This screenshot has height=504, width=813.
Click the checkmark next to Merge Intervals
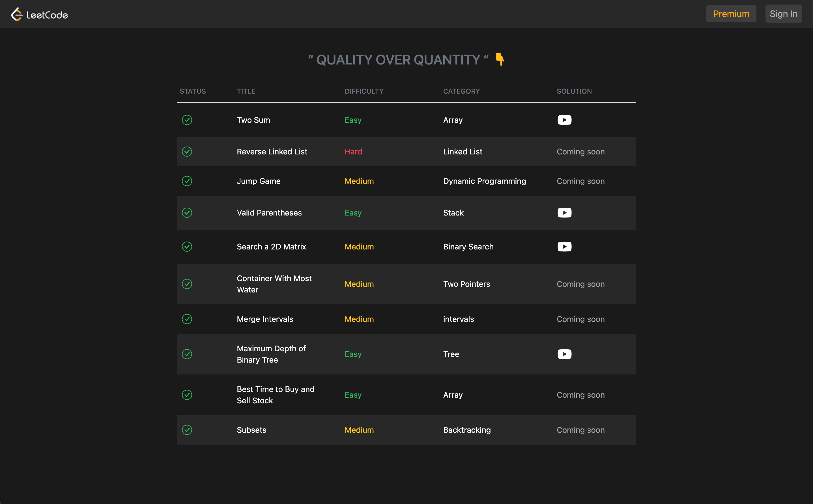pos(187,319)
